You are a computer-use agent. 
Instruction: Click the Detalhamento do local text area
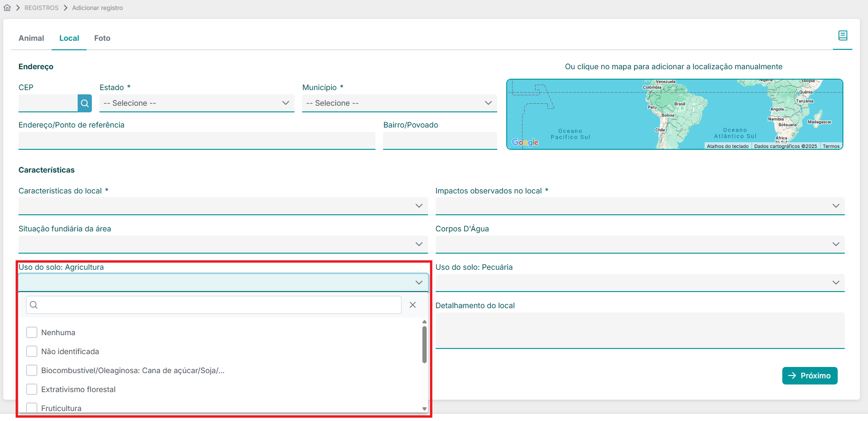pyautogui.click(x=640, y=330)
